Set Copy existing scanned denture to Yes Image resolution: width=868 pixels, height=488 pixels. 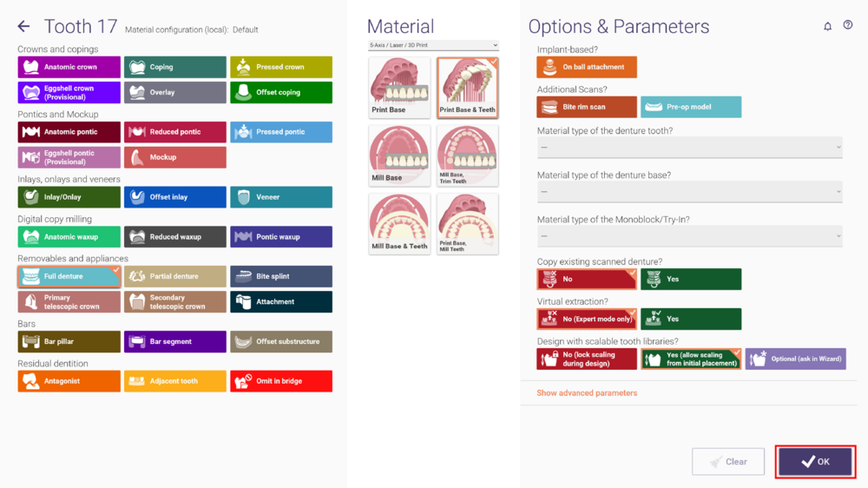[x=691, y=280]
